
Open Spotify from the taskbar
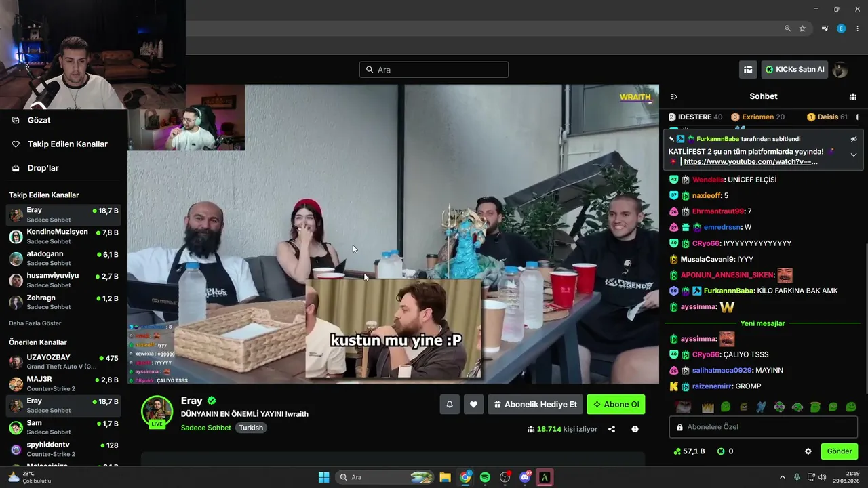click(485, 477)
